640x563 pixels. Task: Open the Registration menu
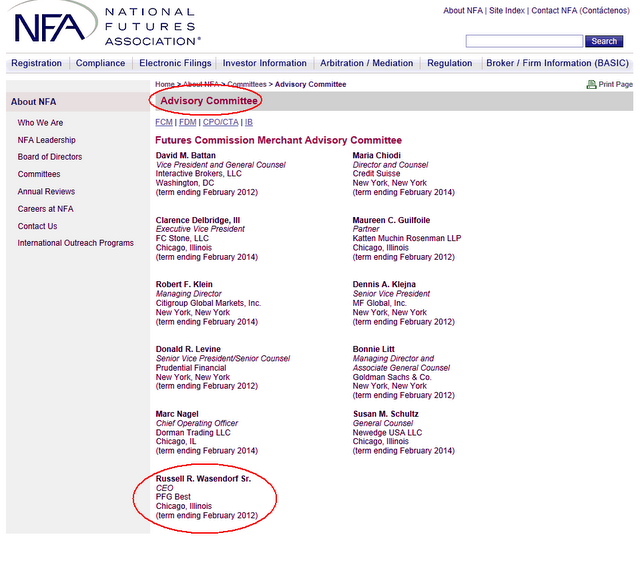pos(36,63)
